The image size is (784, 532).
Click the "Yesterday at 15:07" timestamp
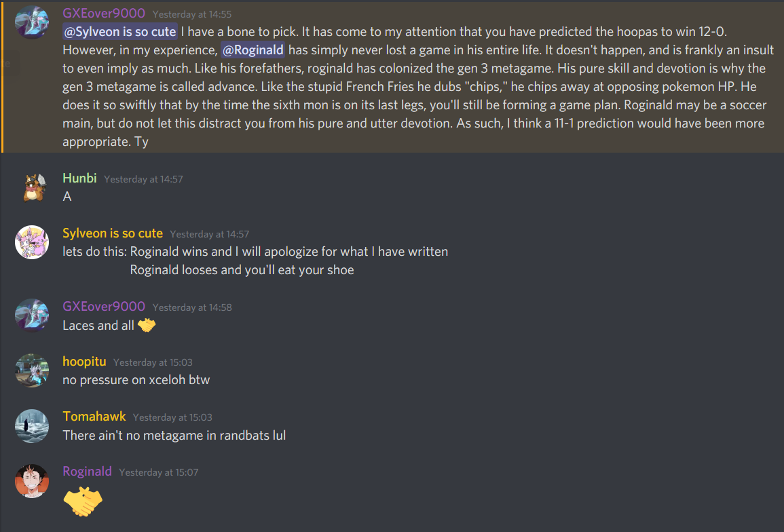pyautogui.click(x=159, y=472)
